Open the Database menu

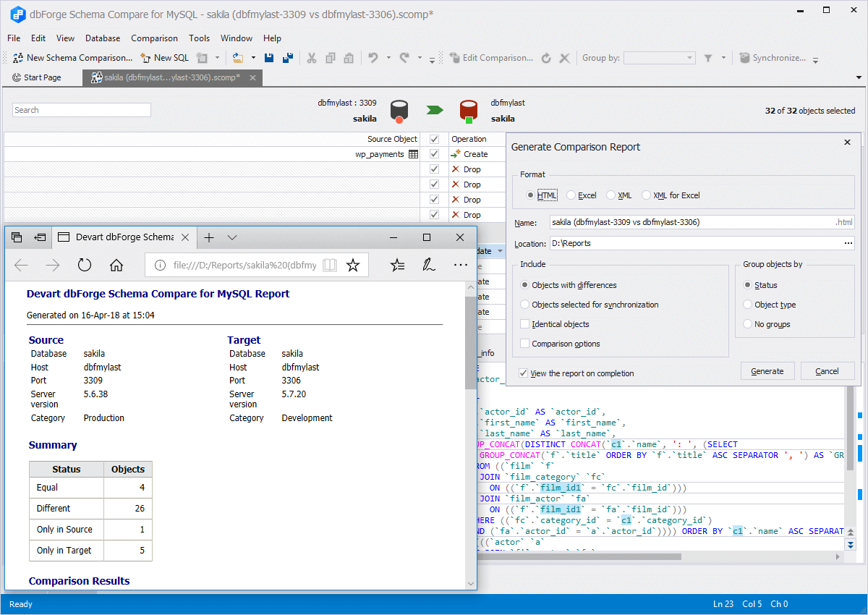point(103,38)
